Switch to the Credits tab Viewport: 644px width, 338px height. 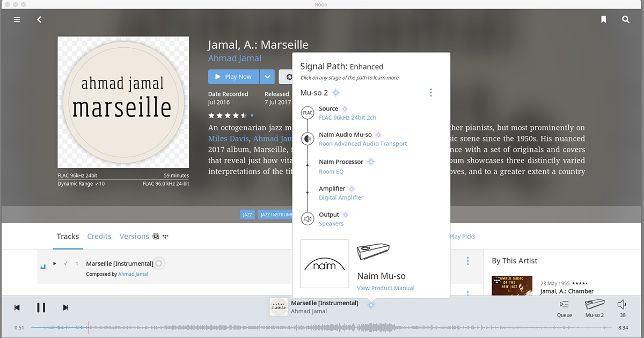pos(99,236)
